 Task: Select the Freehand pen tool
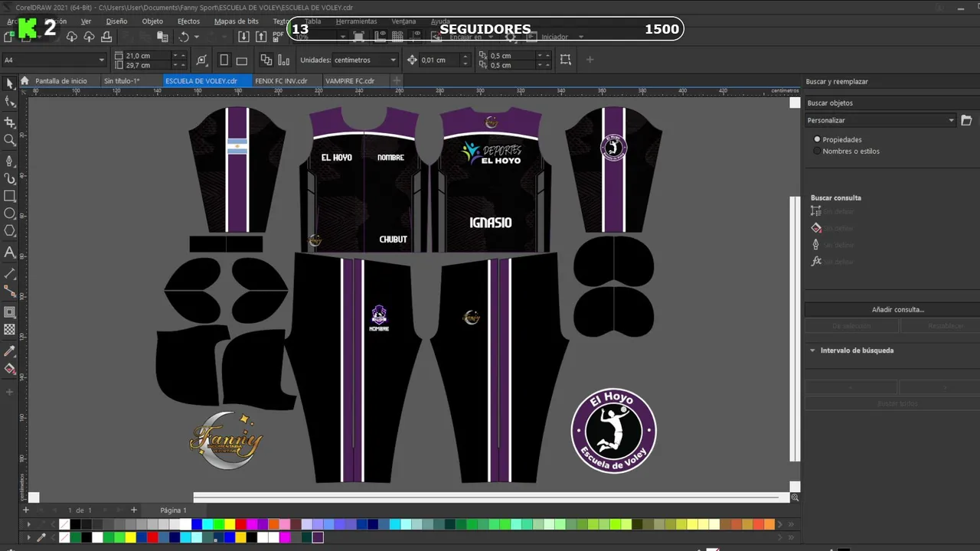pos(9,161)
